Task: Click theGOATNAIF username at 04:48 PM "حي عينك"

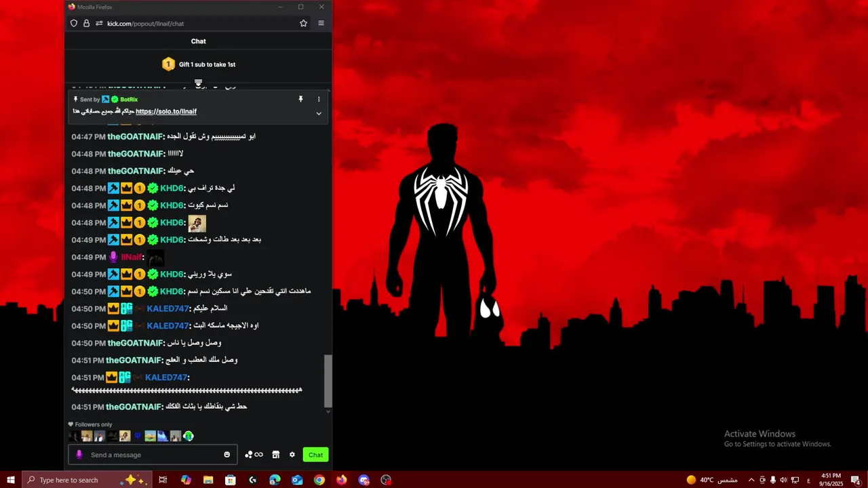Action: [x=136, y=171]
